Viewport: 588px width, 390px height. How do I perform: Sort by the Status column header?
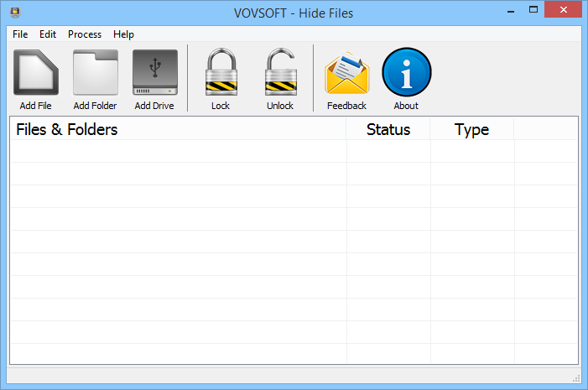388,129
